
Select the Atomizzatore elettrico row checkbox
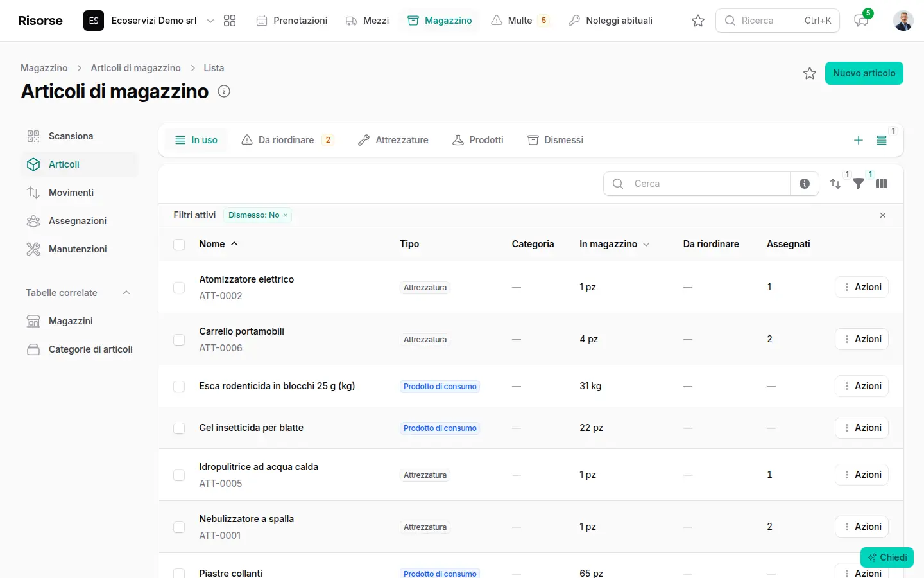coord(179,288)
